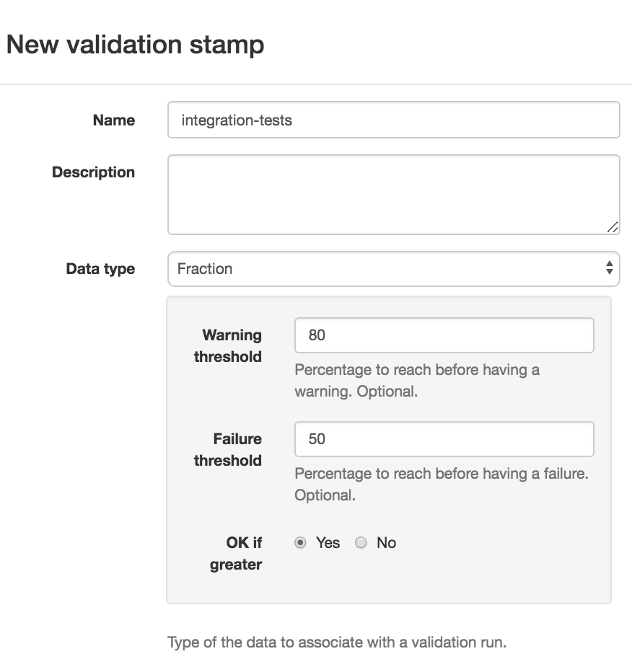632x672 pixels.
Task: Click the "Data type" field label
Action: pos(100,269)
